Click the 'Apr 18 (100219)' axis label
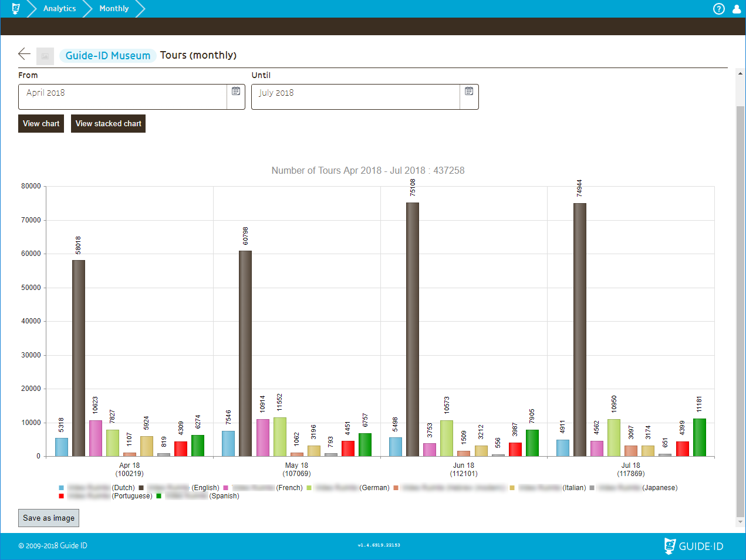The height and width of the screenshot is (560, 746). tap(130, 470)
